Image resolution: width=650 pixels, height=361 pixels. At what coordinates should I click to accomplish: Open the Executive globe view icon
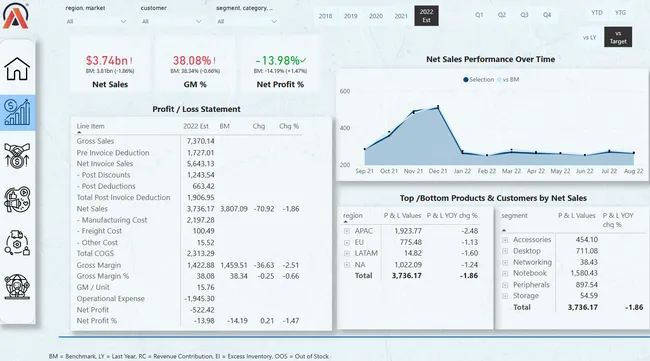coord(17,286)
